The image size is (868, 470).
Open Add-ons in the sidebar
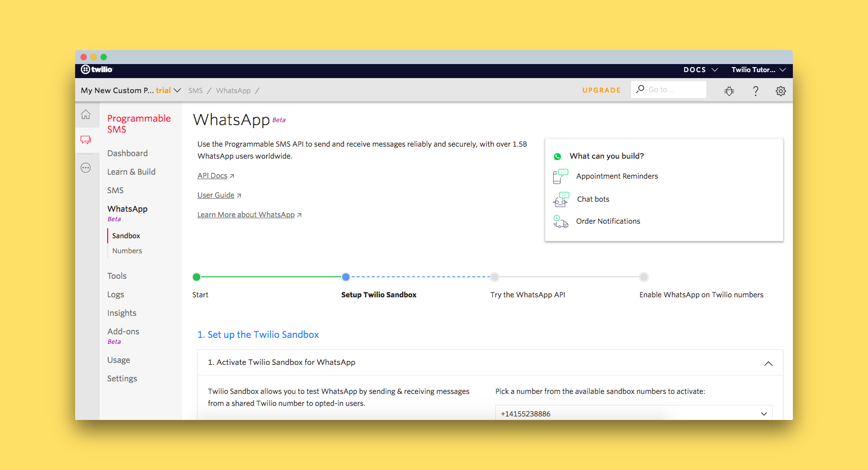tap(123, 331)
